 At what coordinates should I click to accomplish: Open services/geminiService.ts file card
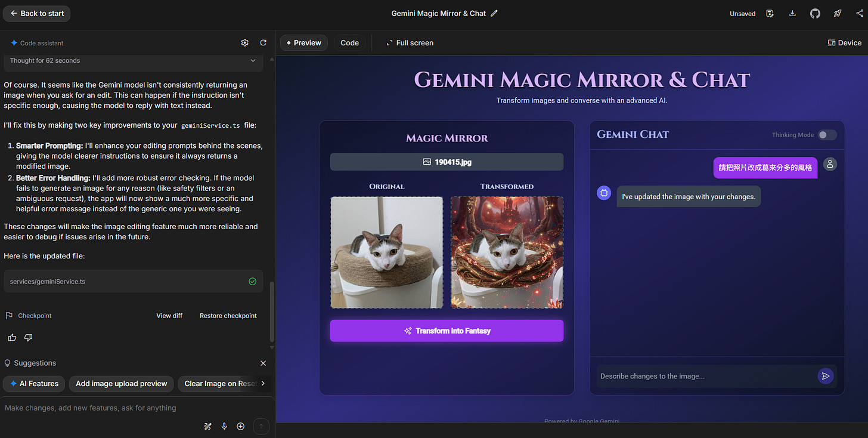[x=133, y=281]
